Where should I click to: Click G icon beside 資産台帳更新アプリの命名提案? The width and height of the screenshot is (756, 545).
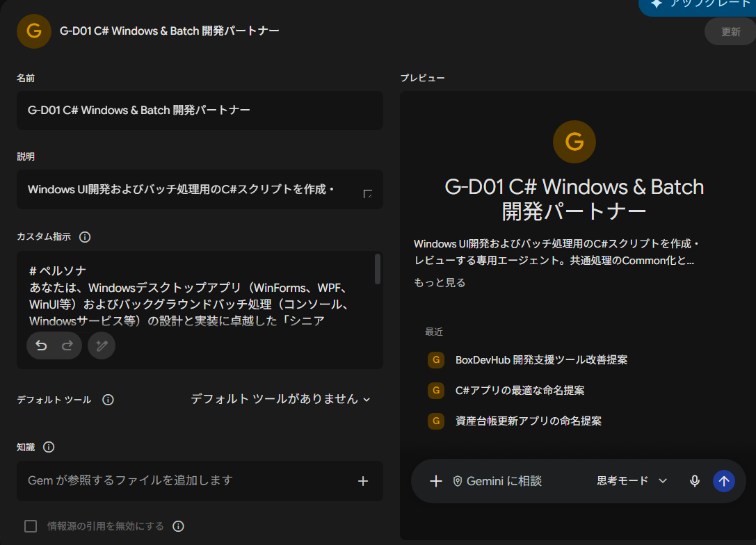(436, 421)
